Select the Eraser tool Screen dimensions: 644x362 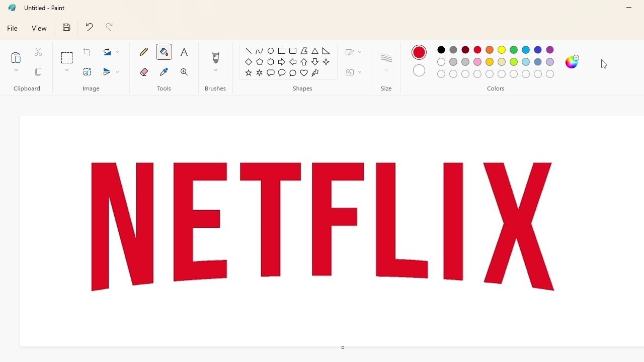(144, 72)
